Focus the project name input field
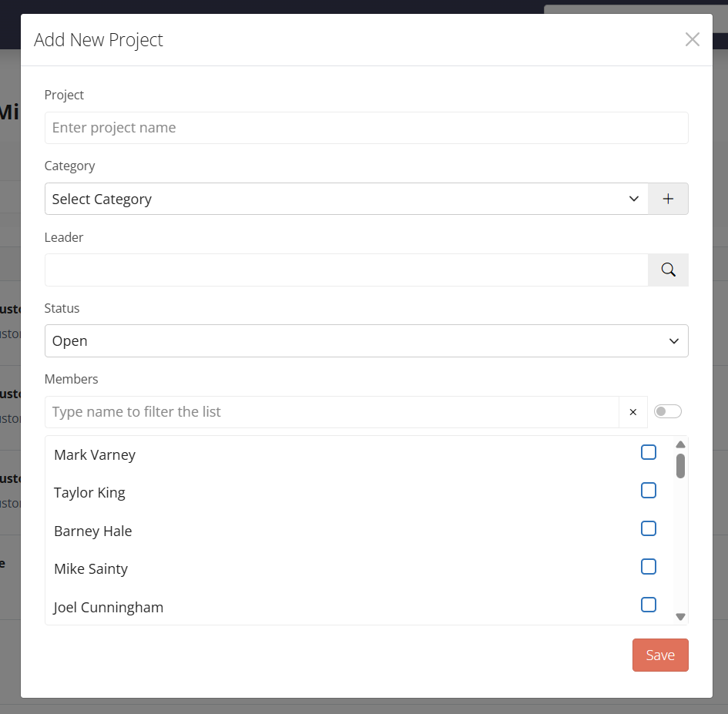Screen dimensions: 728x714 [366, 128]
